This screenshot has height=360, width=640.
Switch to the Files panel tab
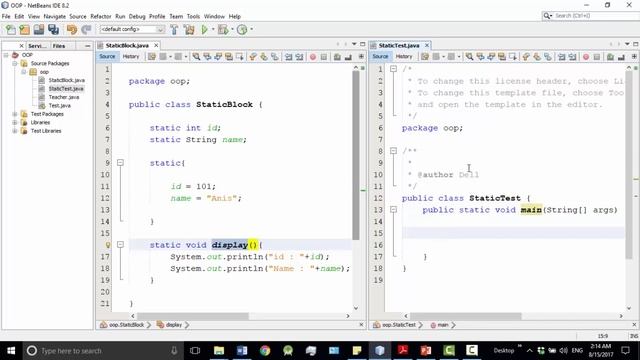pos(59,46)
